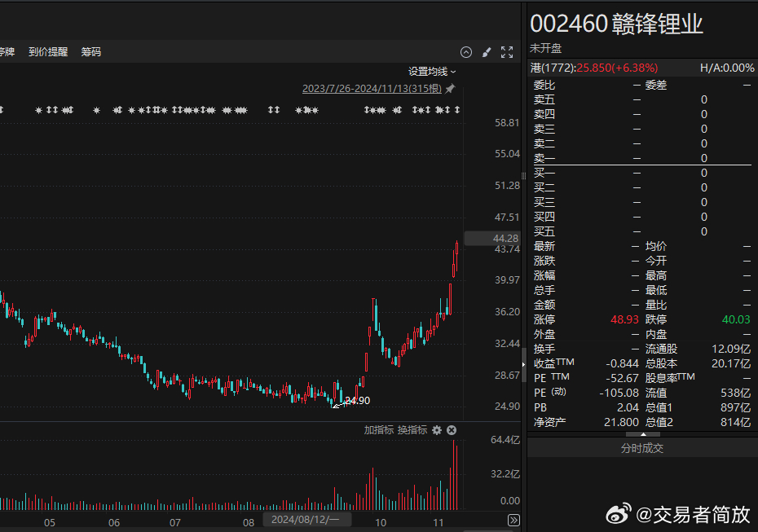The width and height of the screenshot is (758, 532).
Task: Click 收益TTM value -0.844
Action: coord(622,363)
